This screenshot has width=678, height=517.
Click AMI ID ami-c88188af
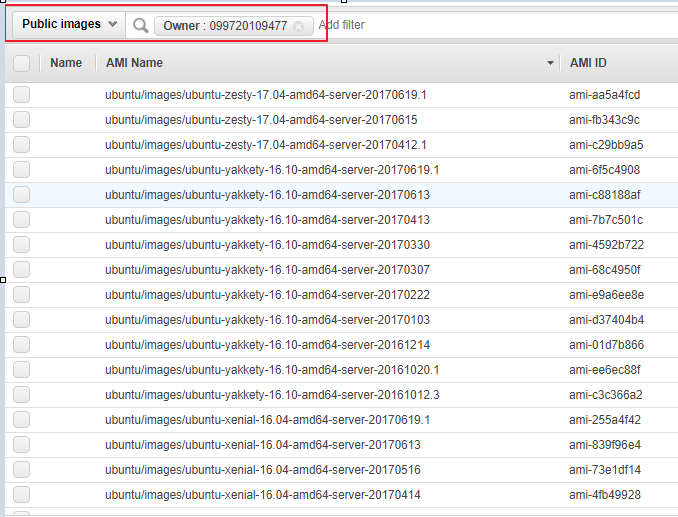[604, 195]
